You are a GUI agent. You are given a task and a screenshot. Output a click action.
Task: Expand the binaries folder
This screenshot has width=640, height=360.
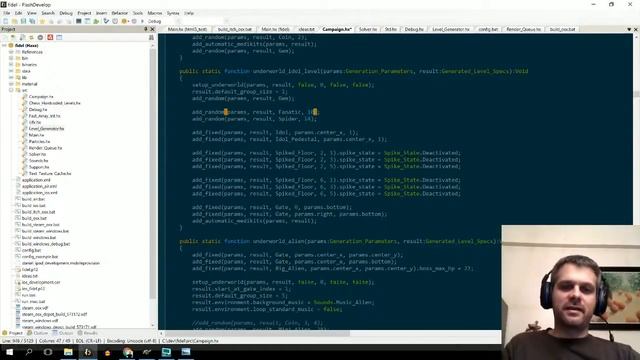coord(11,64)
